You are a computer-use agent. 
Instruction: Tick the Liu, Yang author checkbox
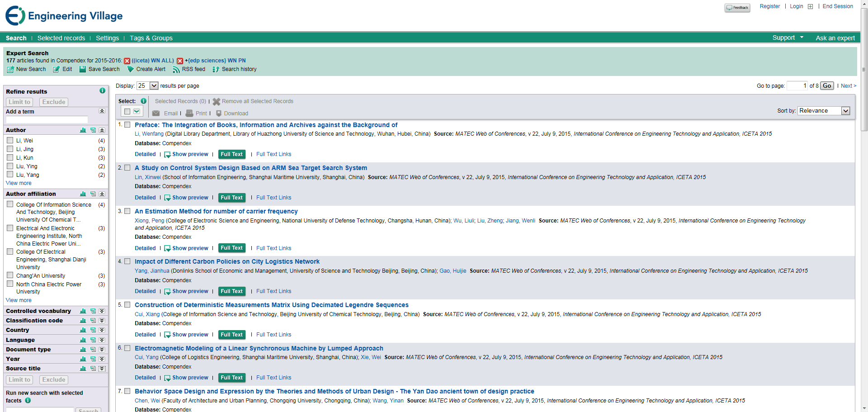point(10,175)
